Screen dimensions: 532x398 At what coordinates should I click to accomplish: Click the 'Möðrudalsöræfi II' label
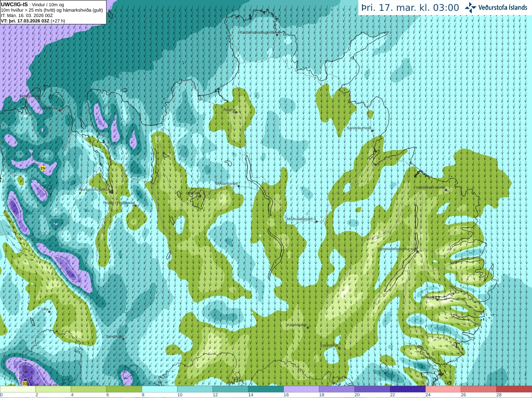pos(301,219)
